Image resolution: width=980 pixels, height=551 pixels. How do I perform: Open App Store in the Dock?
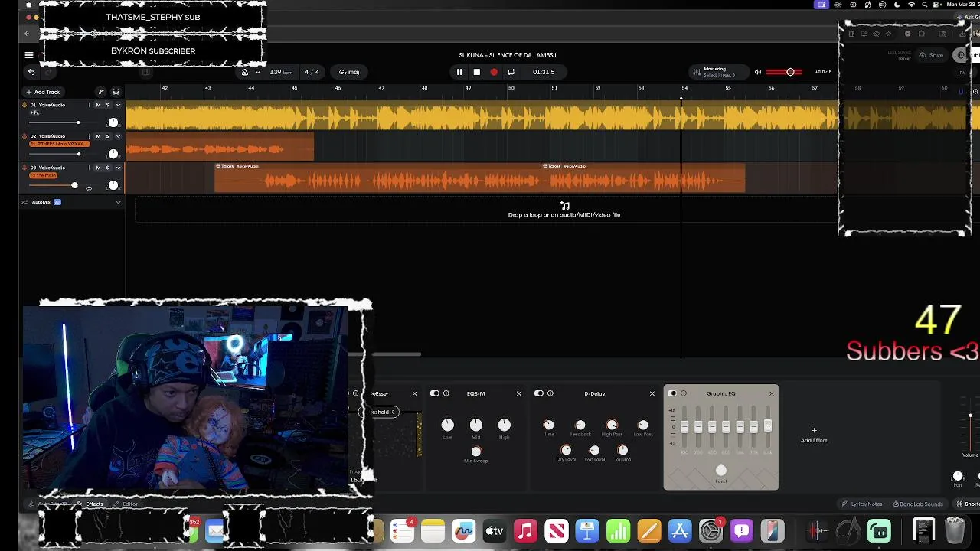(x=680, y=530)
